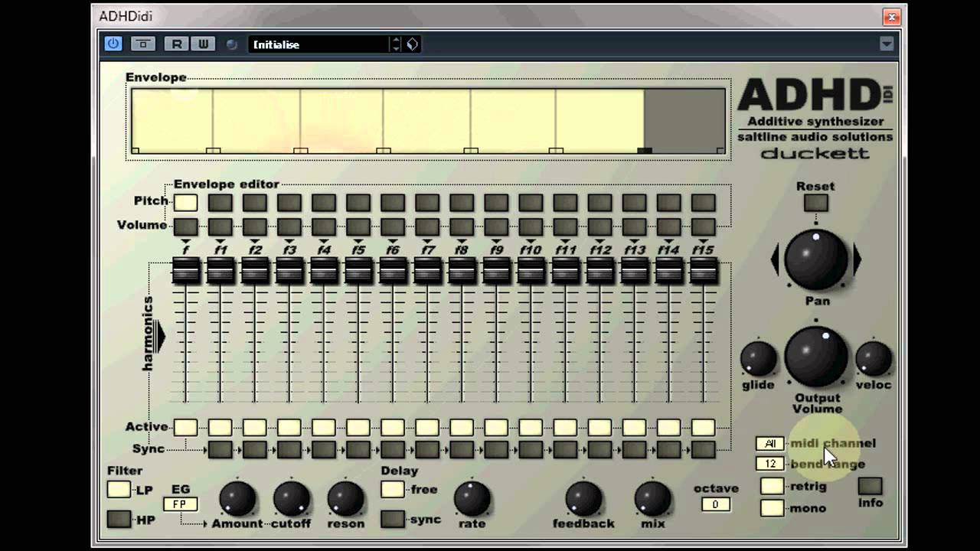Screen dimensions: 980x551
Task: Open the Initialise preset name field
Action: [x=318, y=44]
